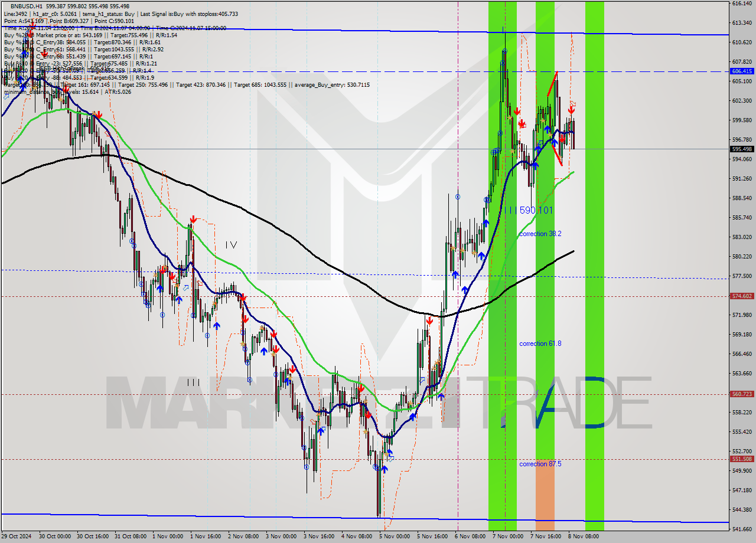Click the 580.220 value on the price scale
756x543 pixels.
[741, 257]
